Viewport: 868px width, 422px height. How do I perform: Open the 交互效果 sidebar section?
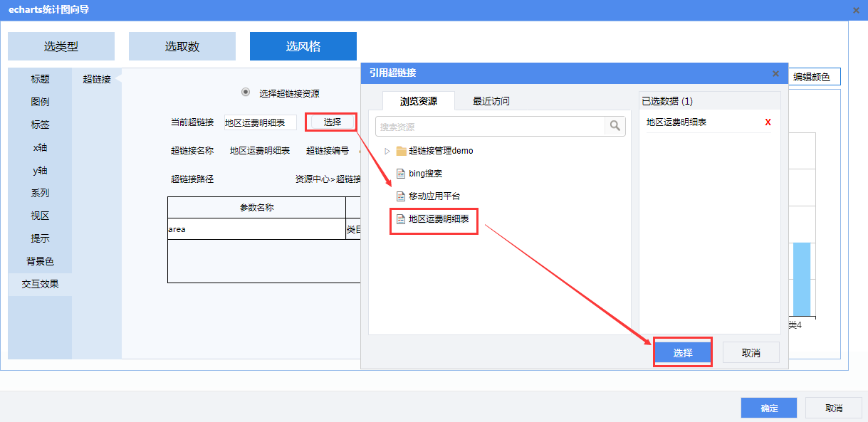click(40, 284)
